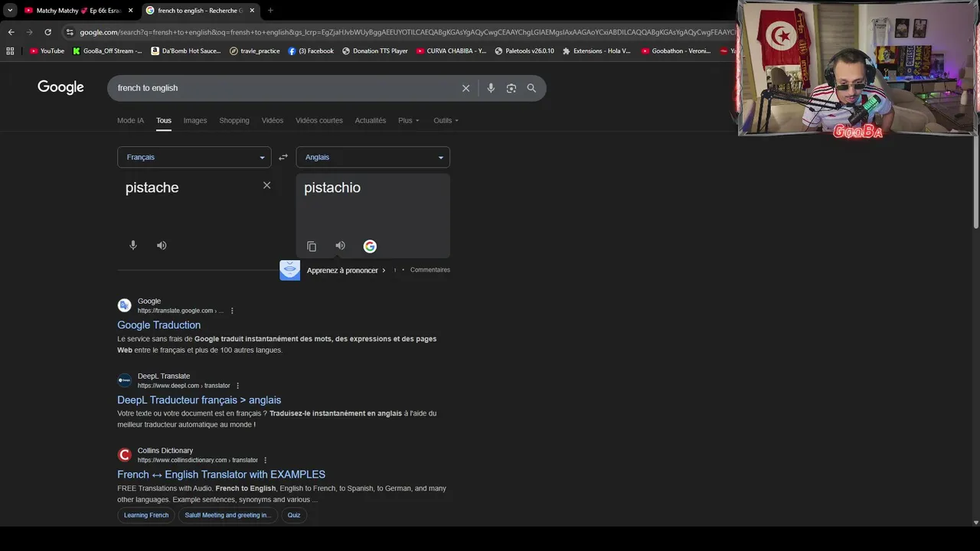This screenshot has height=551, width=980.
Task: Open the YouTube bookmark
Action: click(x=47, y=51)
